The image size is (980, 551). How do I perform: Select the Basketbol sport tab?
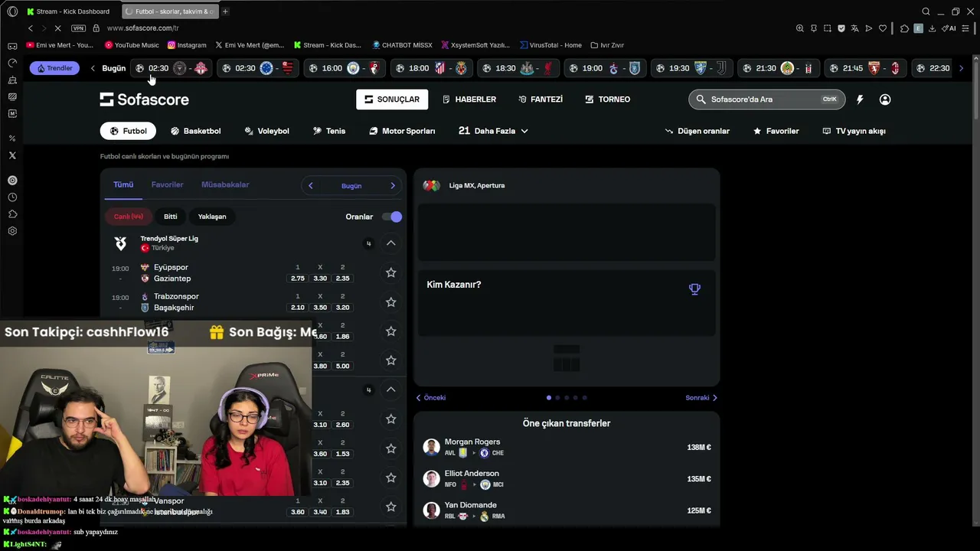click(195, 131)
